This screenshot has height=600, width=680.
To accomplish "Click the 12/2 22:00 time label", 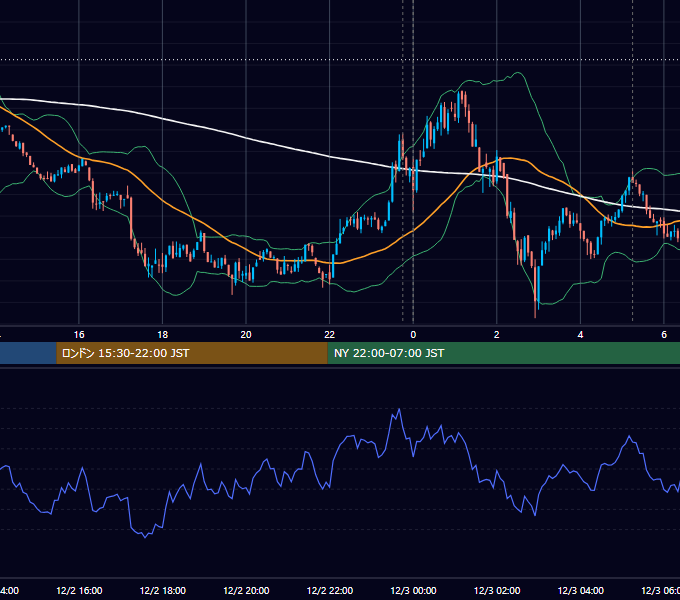I will point(330,590).
